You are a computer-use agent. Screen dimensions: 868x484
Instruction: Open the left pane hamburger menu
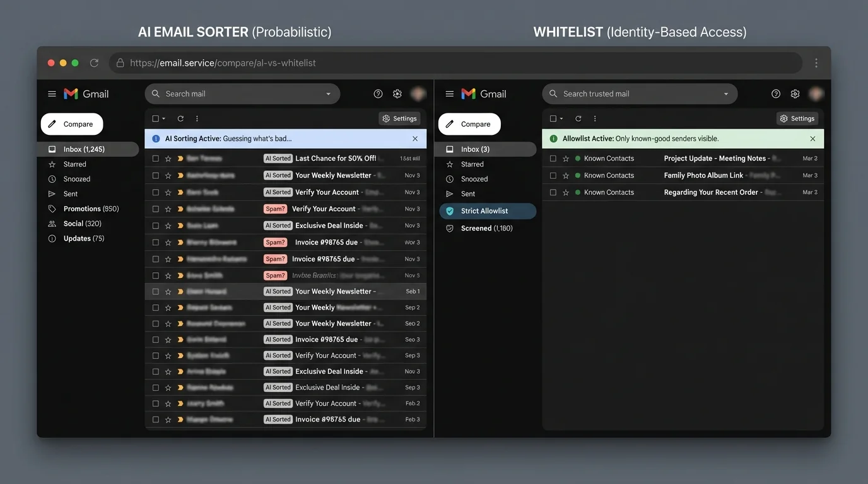[x=52, y=93]
